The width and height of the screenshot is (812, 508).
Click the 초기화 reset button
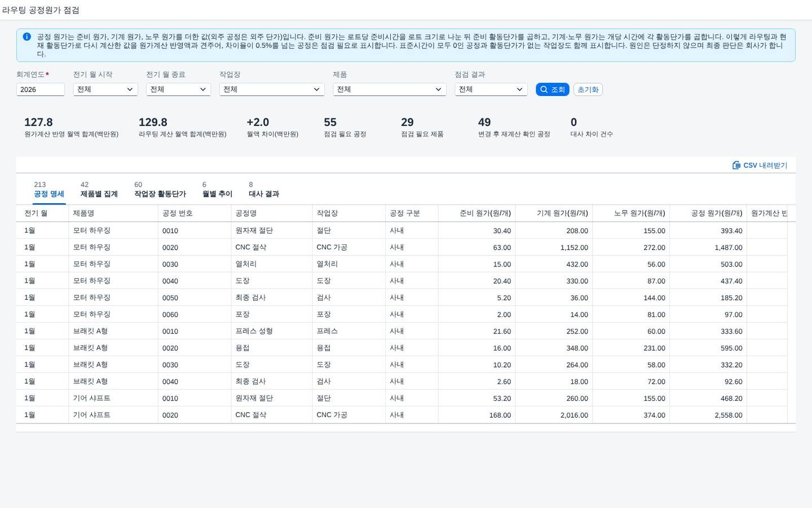[x=588, y=90]
